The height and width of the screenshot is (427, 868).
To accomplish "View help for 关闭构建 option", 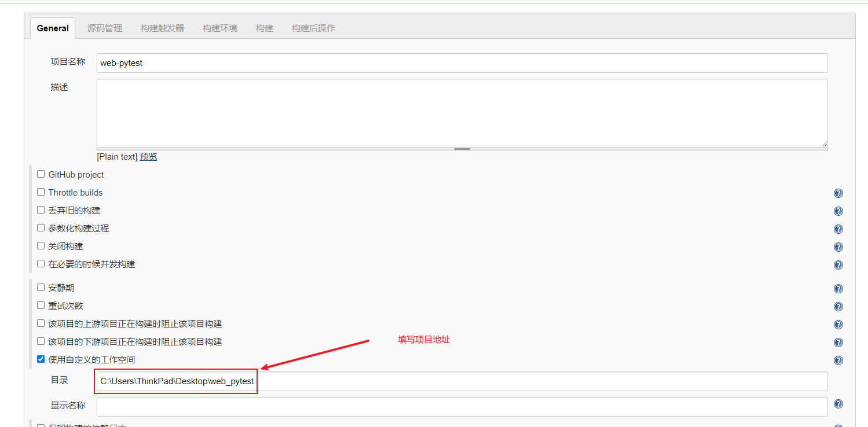I will (x=838, y=247).
